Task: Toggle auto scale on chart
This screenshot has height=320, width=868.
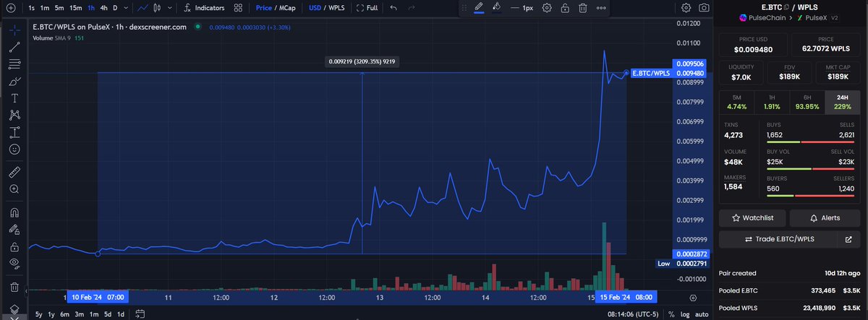Action: 702,314
